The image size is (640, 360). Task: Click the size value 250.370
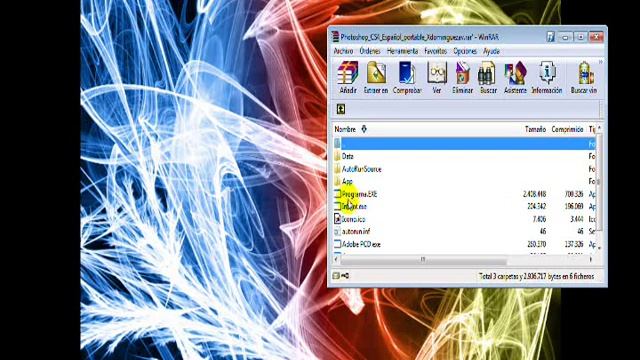coord(536,244)
